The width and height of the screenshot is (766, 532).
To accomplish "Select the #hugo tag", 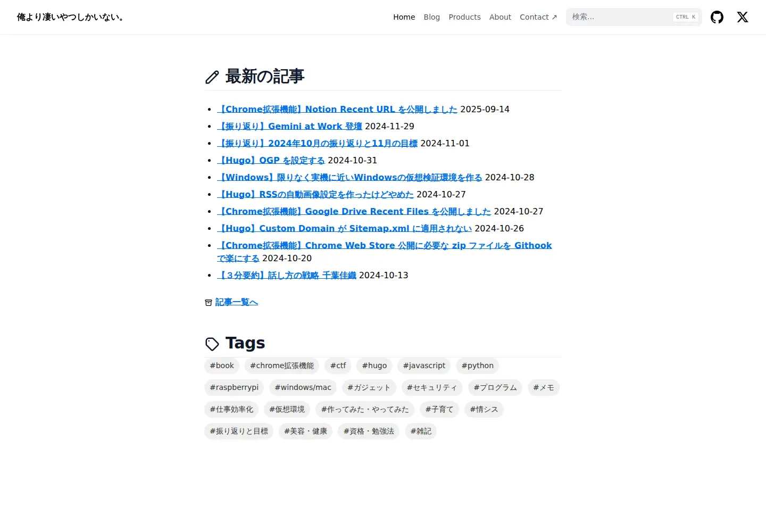I will 374,365.
